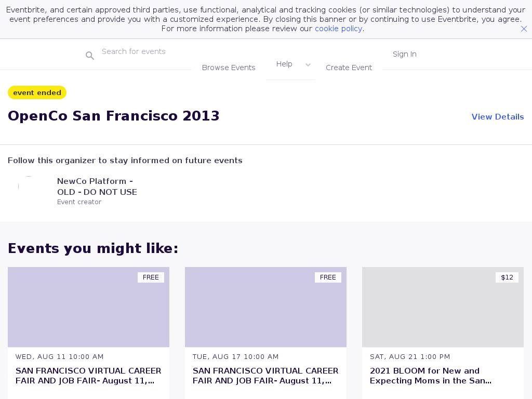Open the Aug 11 career fair thumbnail

tap(88, 307)
